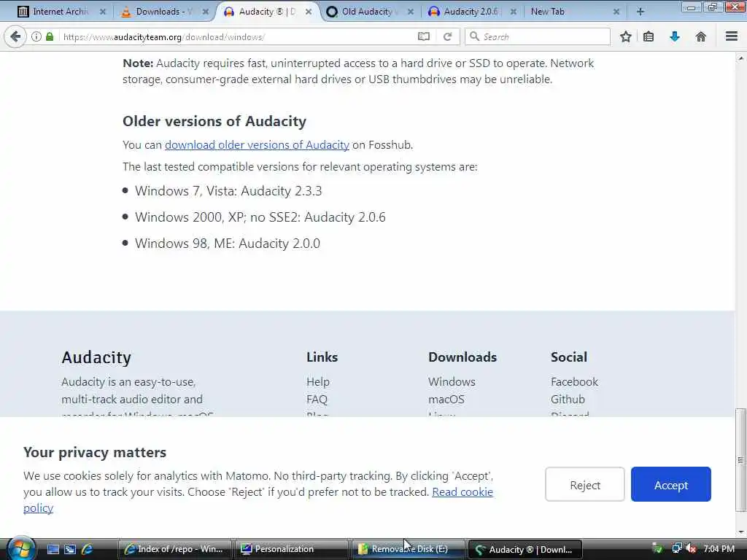Switch to Index of /repo taskbar window
The width and height of the screenshot is (747, 560).
(174, 549)
